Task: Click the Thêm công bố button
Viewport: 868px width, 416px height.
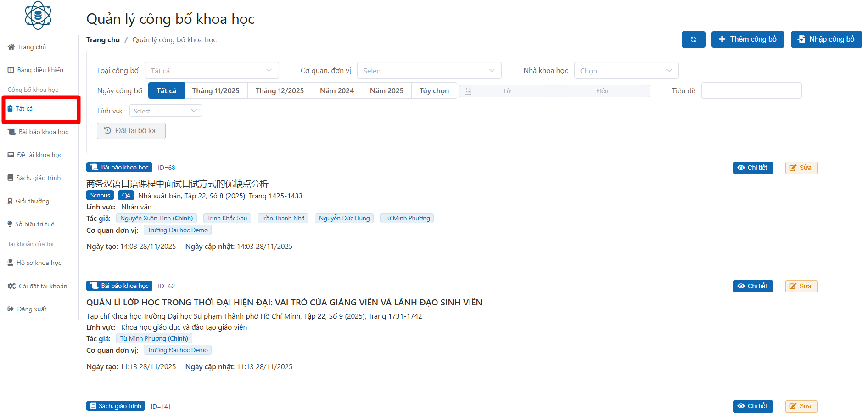Action: pyautogui.click(x=747, y=39)
